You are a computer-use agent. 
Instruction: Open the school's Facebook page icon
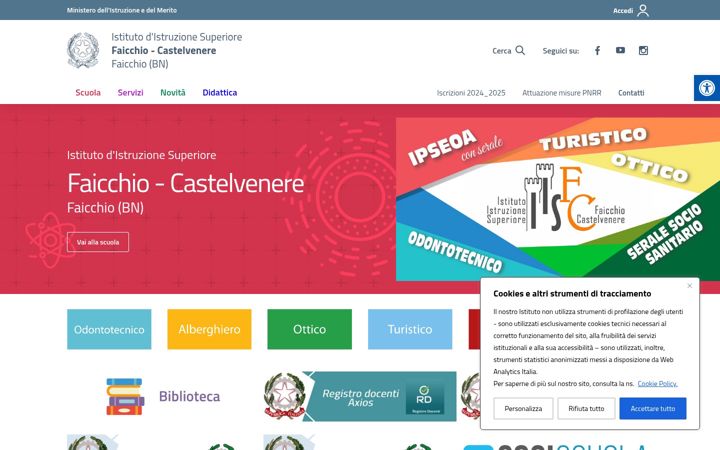(x=597, y=51)
